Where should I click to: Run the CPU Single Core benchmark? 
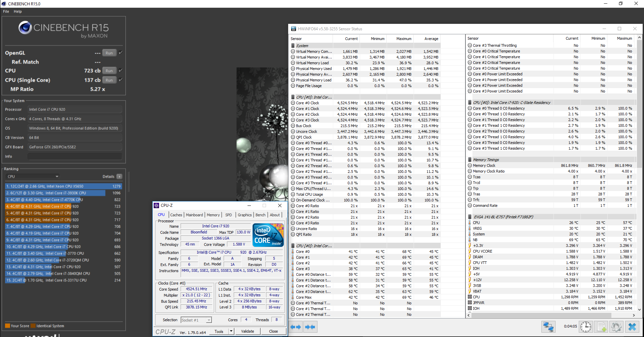[x=109, y=80]
